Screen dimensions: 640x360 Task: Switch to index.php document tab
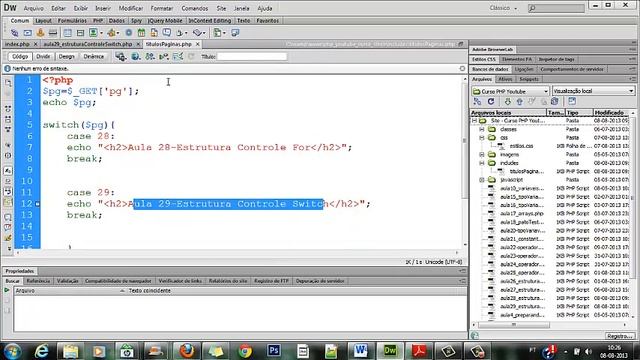[17, 44]
